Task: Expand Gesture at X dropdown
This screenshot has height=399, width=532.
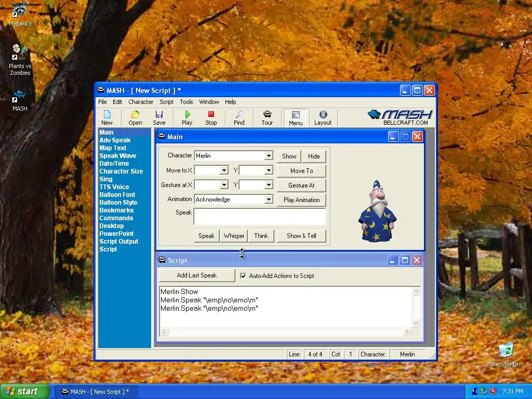Action: (224, 185)
